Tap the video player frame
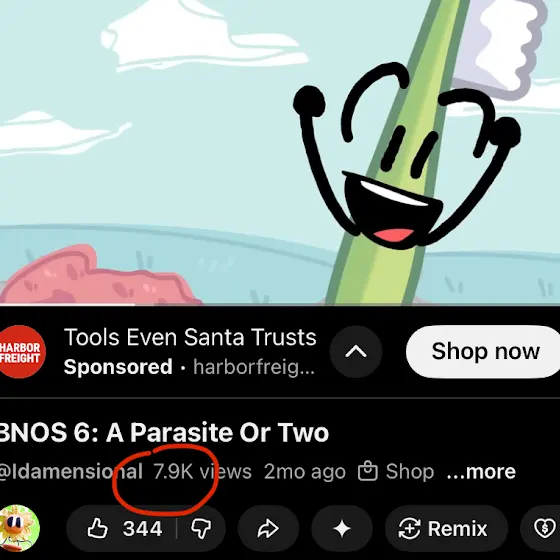The width and height of the screenshot is (560, 560). [x=280, y=152]
